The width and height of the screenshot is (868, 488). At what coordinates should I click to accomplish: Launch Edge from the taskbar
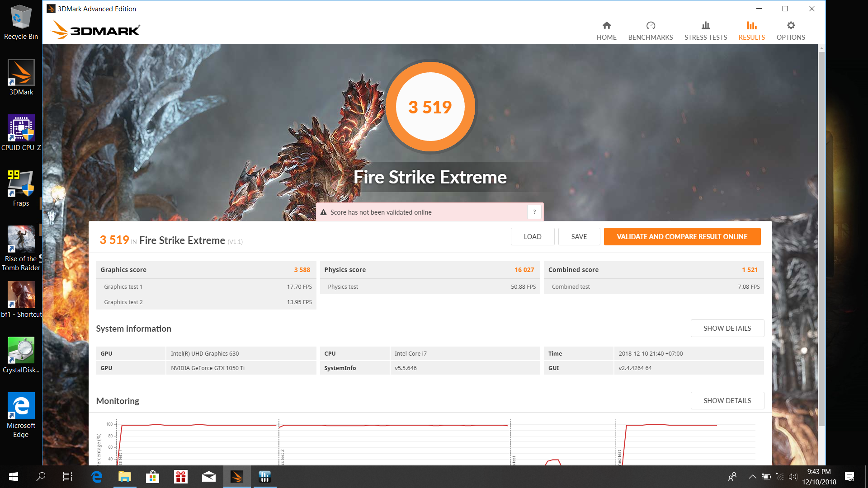97,477
